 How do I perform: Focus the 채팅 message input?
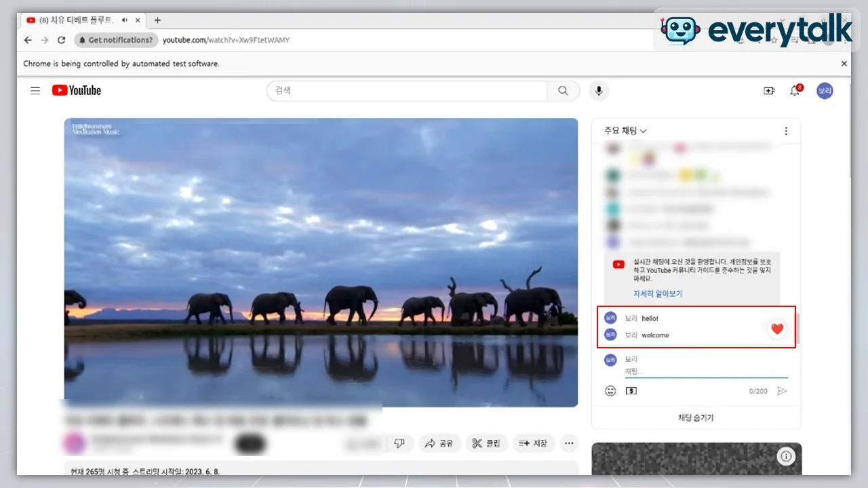(706, 371)
